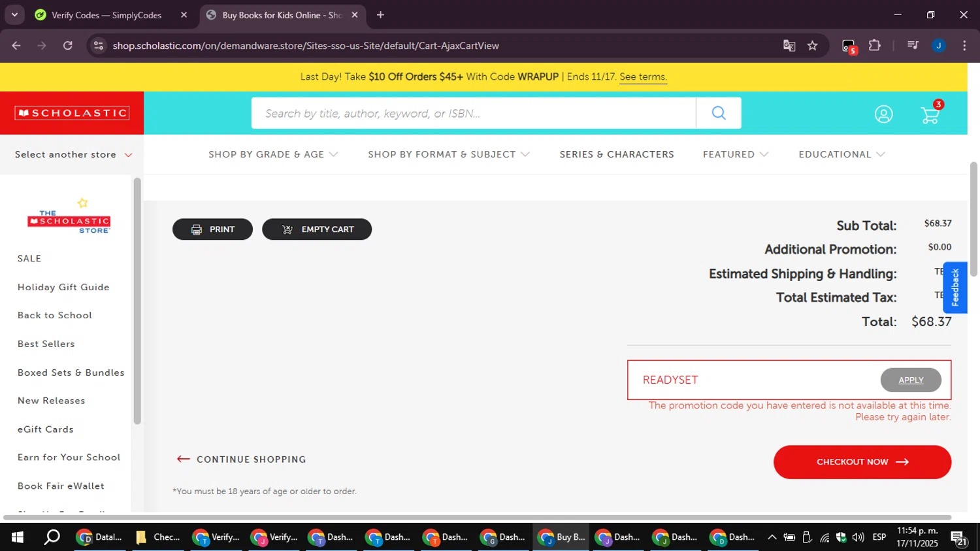Close the Buy Books for Kids tab

pyautogui.click(x=355, y=14)
